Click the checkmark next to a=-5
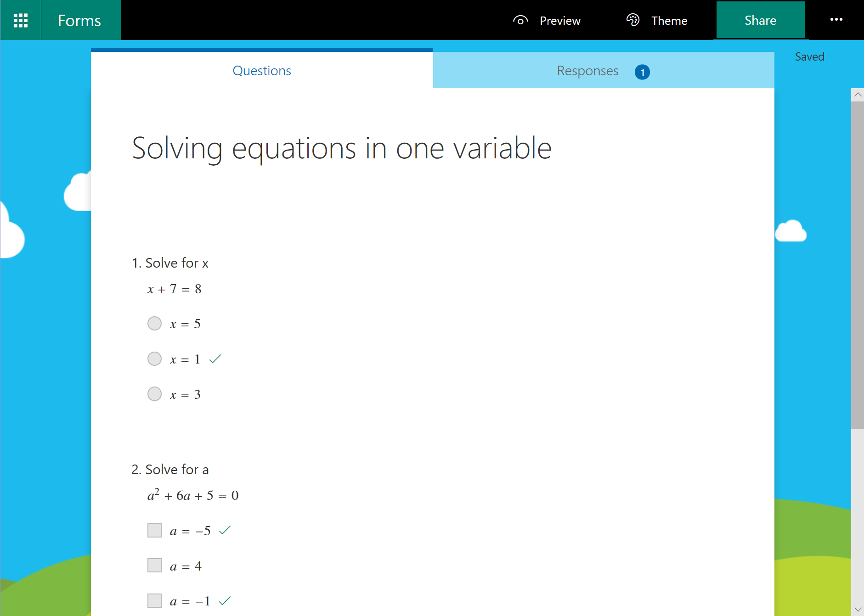This screenshot has width=864, height=616. (x=224, y=530)
